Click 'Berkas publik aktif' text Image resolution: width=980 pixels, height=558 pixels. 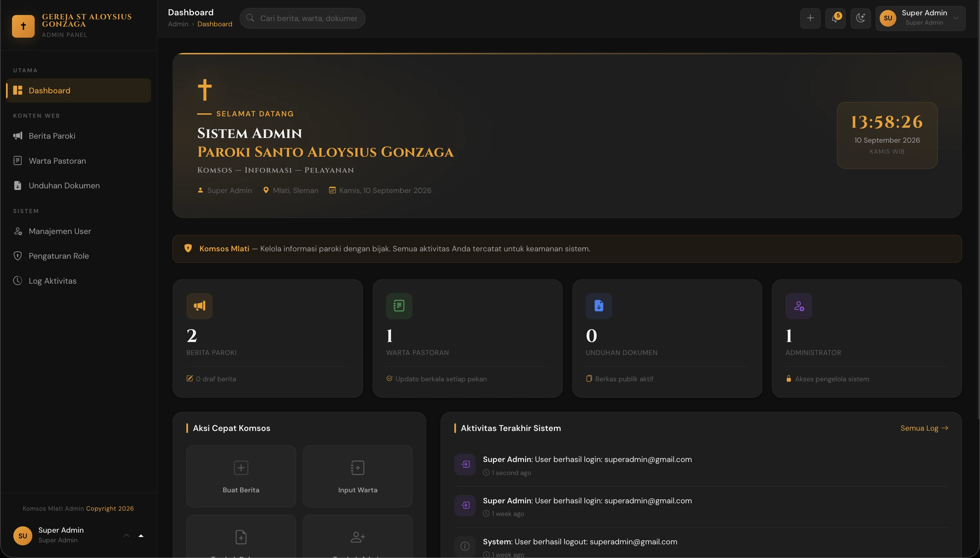[x=624, y=379]
